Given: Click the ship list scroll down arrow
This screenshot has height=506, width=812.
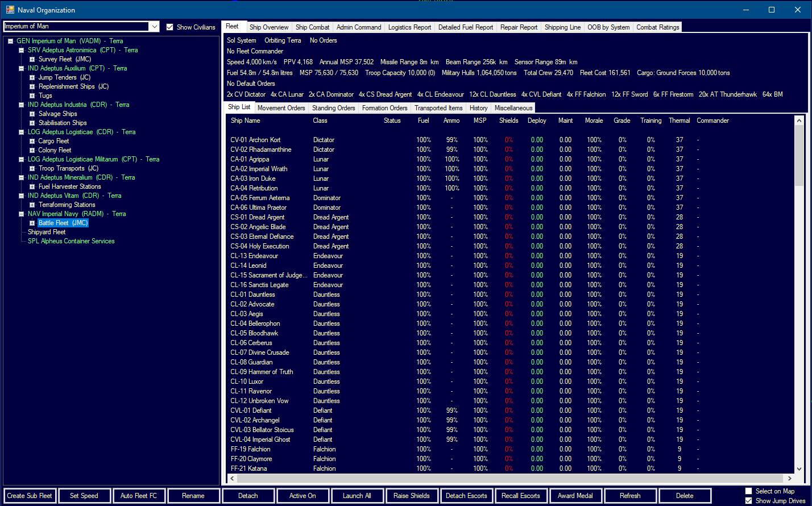Looking at the screenshot, I should 799,469.
